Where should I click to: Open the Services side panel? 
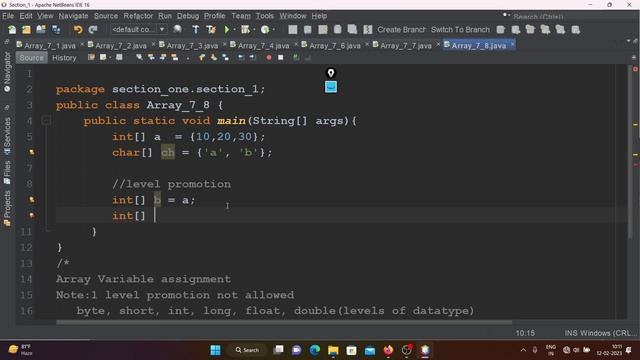[7, 136]
